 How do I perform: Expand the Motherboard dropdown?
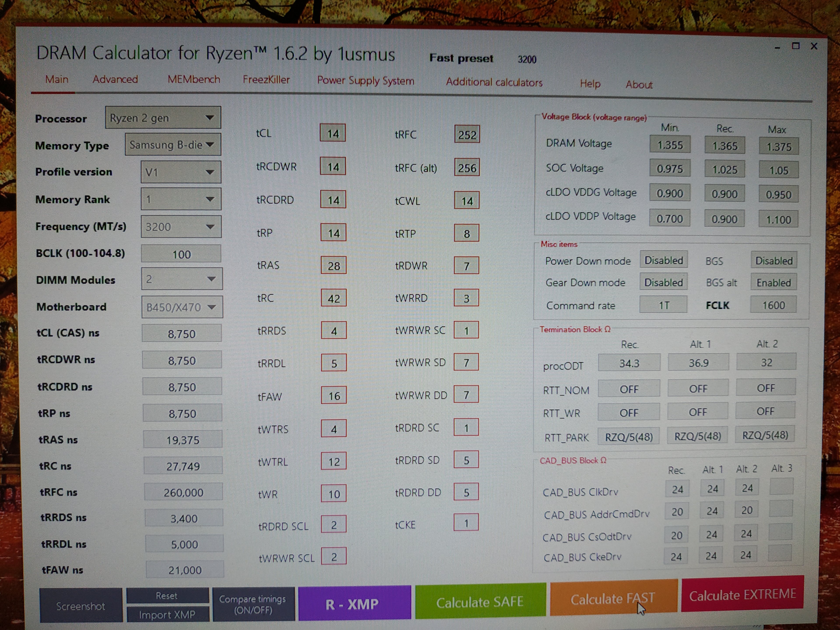click(x=182, y=307)
